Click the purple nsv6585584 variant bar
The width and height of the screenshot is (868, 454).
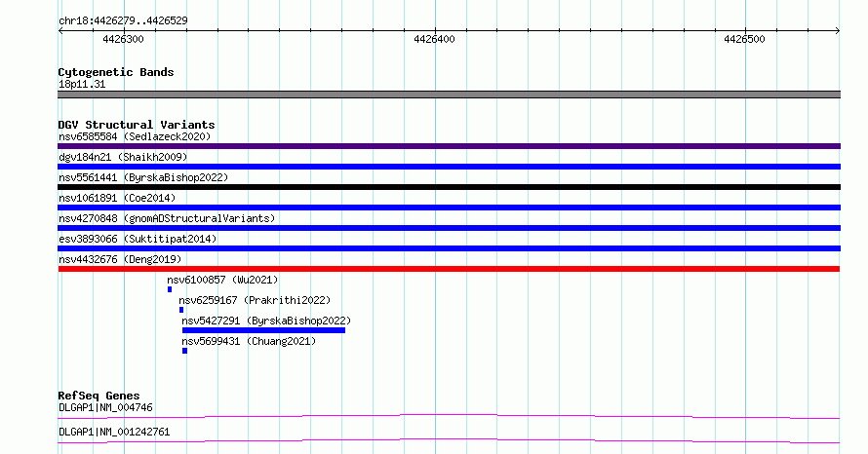click(x=449, y=146)
